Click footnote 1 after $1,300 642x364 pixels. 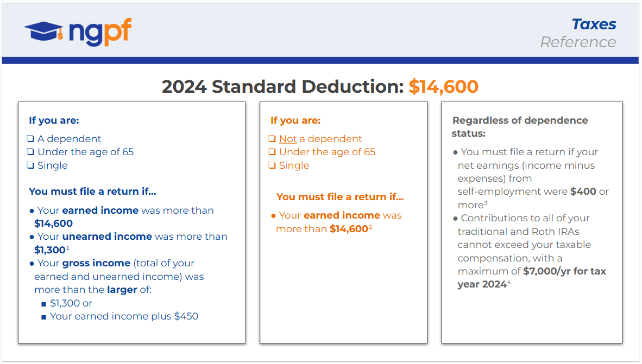coord(68,248)
